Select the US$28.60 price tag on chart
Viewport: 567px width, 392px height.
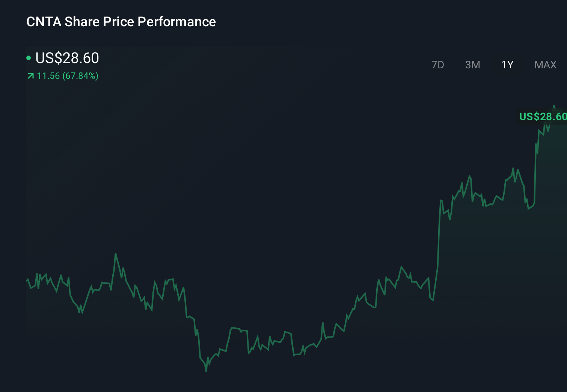pyautogui.click(x=543, y=117)
